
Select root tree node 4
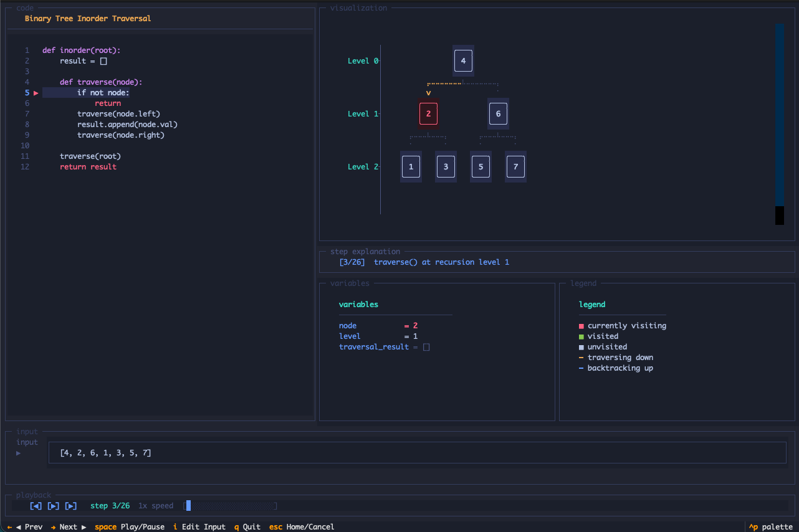pyautogui.click(x=463, y=61)
